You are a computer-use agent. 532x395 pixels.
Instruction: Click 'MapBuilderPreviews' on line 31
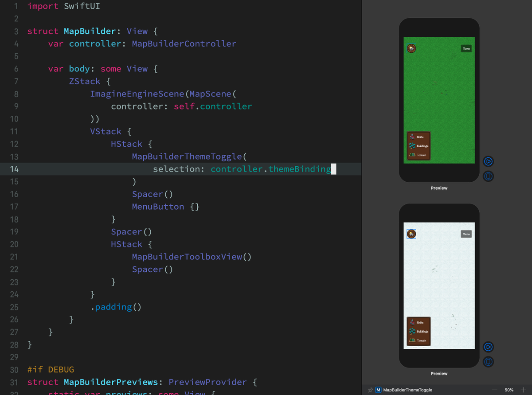tap(110, 382)
